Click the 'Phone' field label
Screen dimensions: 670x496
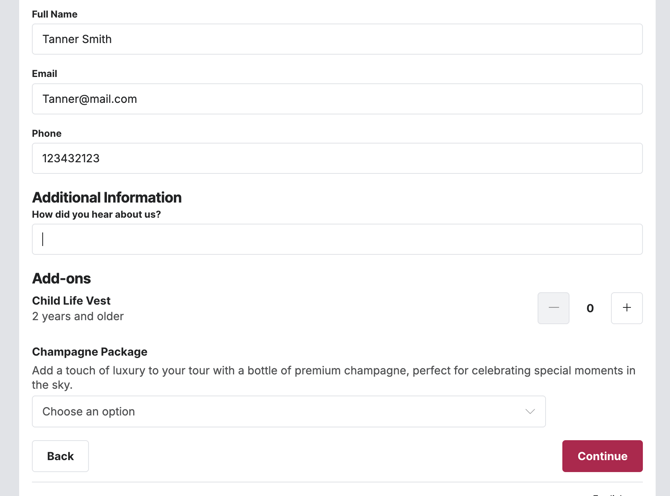tap(47, 133)
